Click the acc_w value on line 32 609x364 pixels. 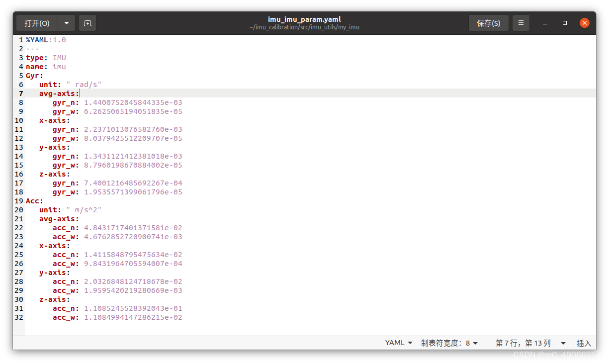pyautogui.click(x=132, y=317)
